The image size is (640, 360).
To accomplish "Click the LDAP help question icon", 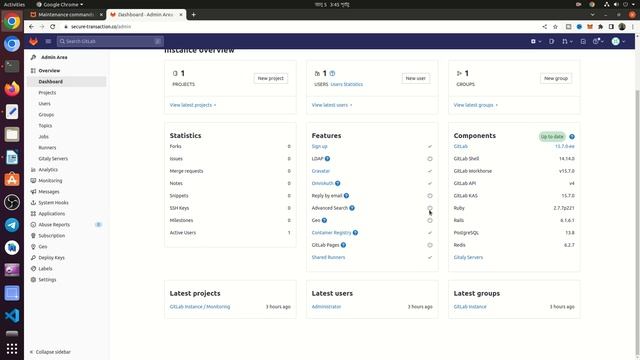I will point(327,159).
